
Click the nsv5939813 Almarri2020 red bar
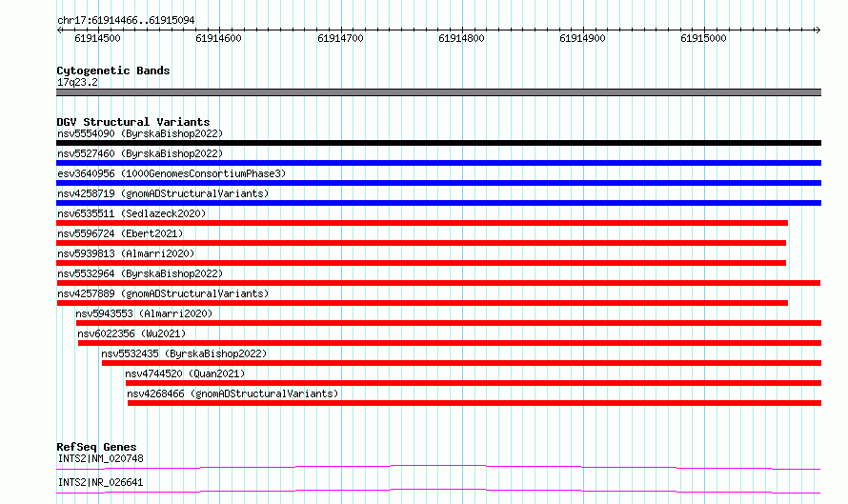click(421, 263)
